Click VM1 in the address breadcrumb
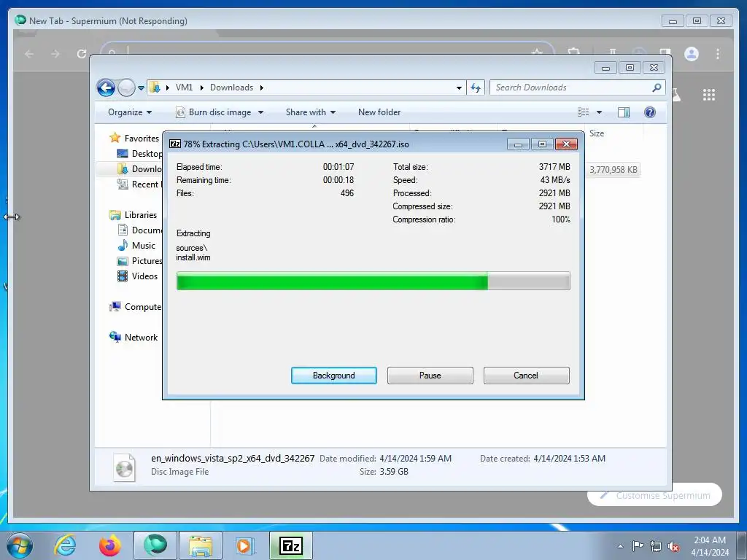This screenshot has width=747, height=560. coord(184,87)
